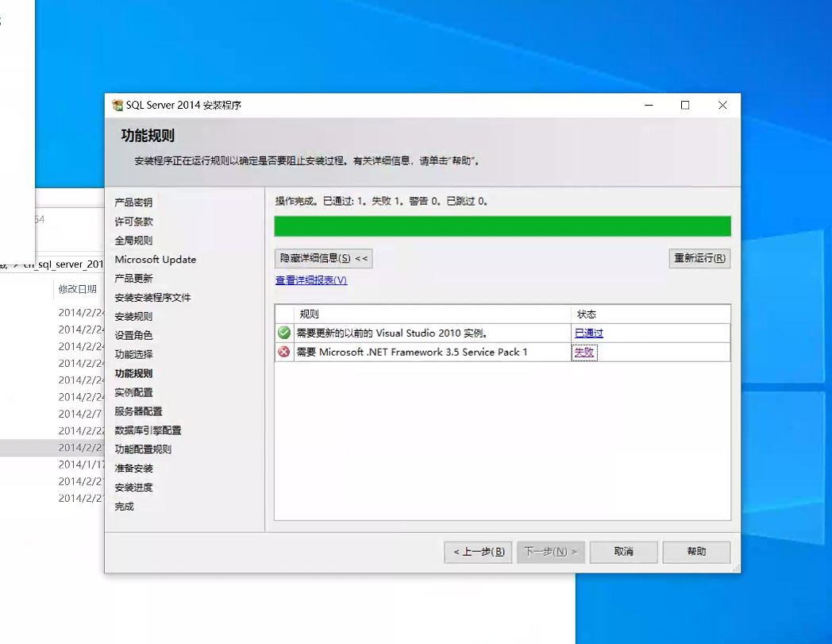Select the Microsoft Update step in sidebar

pyautogui.click(x=156, y=260)
